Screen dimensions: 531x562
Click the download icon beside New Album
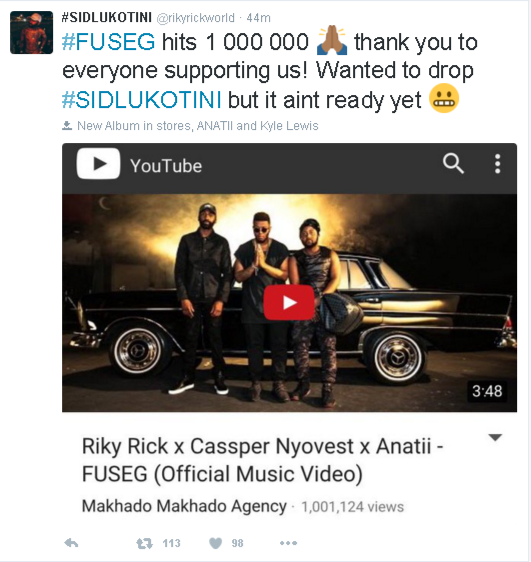[x=67, y=125]
